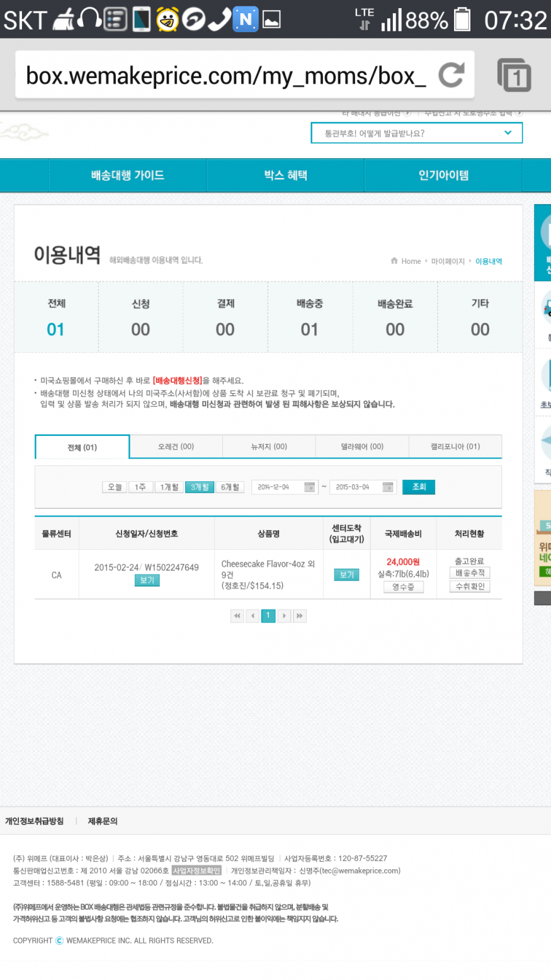Tap the Home icon in breadcrumb
The height and width of the screenshot is (980, 551).
[x=394, y=261]
